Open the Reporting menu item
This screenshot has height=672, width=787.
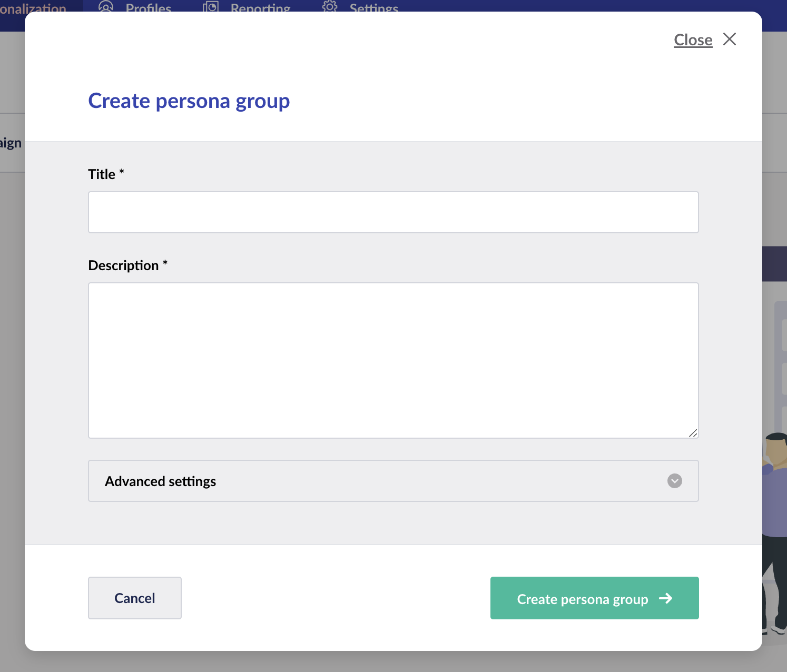pyautogui.click(x=260, y=7)
